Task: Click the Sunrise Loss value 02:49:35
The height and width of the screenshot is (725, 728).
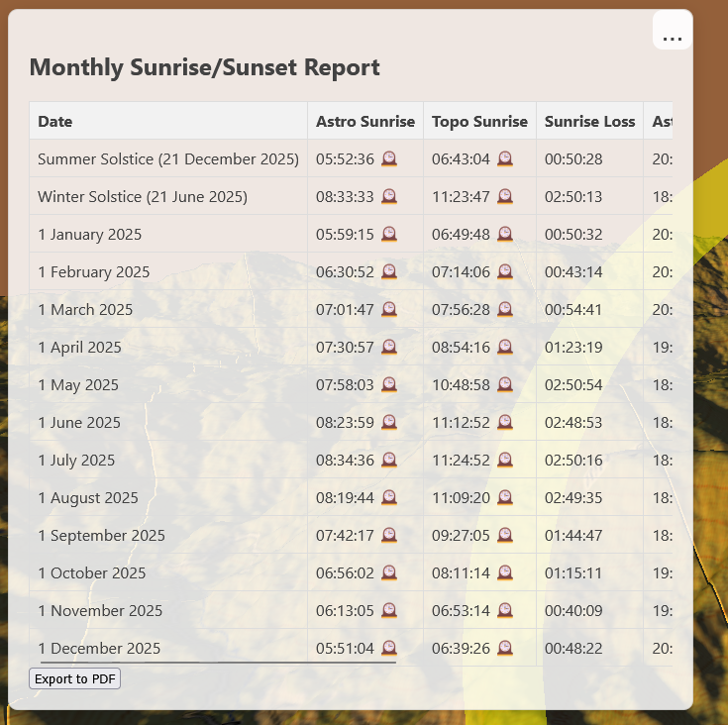Action: 573,497
